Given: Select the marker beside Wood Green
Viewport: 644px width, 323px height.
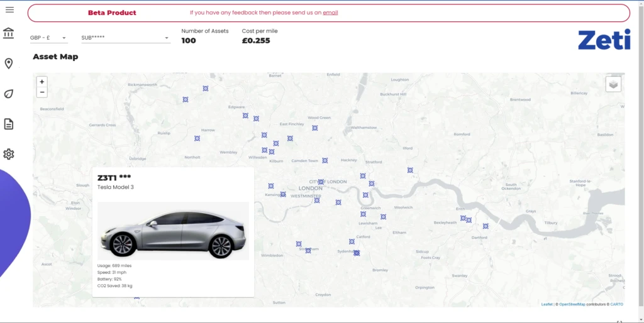Looking at the screenshot, I should [x=314, y=128].
